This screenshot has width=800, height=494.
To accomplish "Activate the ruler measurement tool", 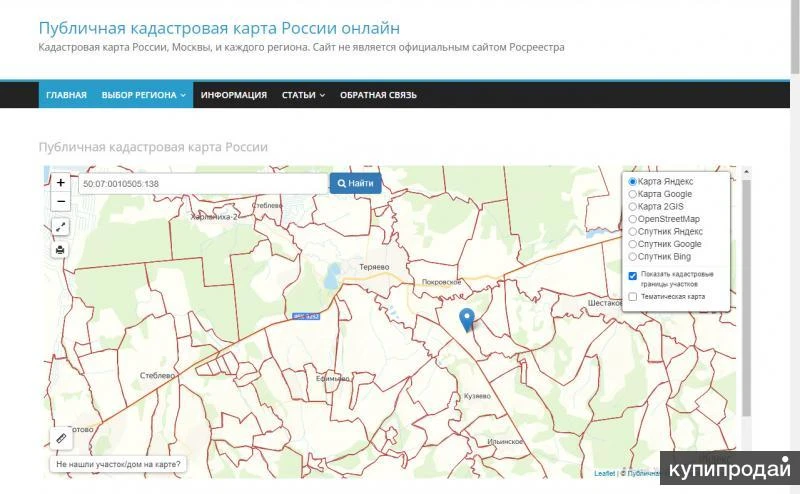I will pos(61,438).
